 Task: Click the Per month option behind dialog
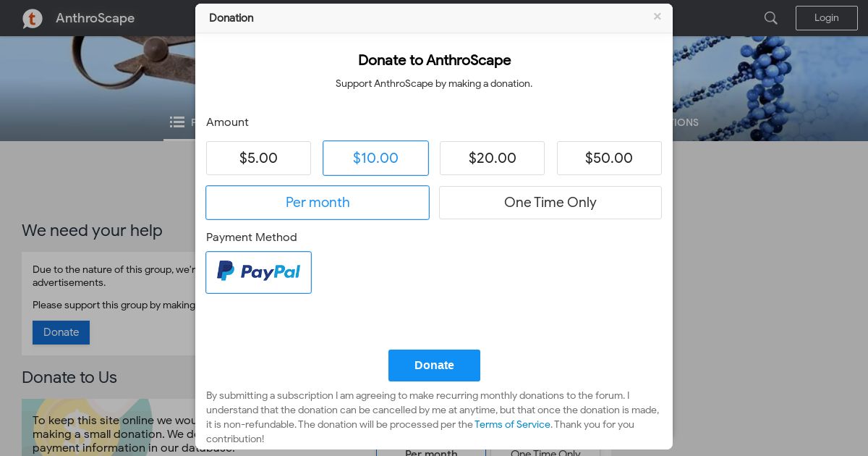(x=431, y=452)
